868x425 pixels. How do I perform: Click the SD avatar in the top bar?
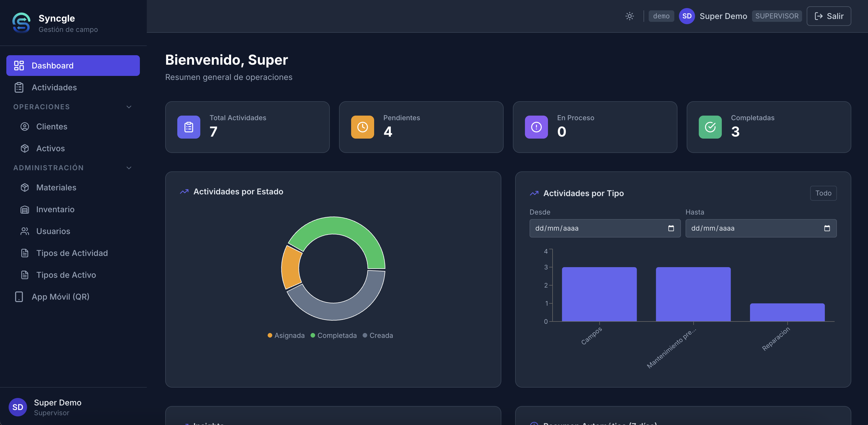687,16
